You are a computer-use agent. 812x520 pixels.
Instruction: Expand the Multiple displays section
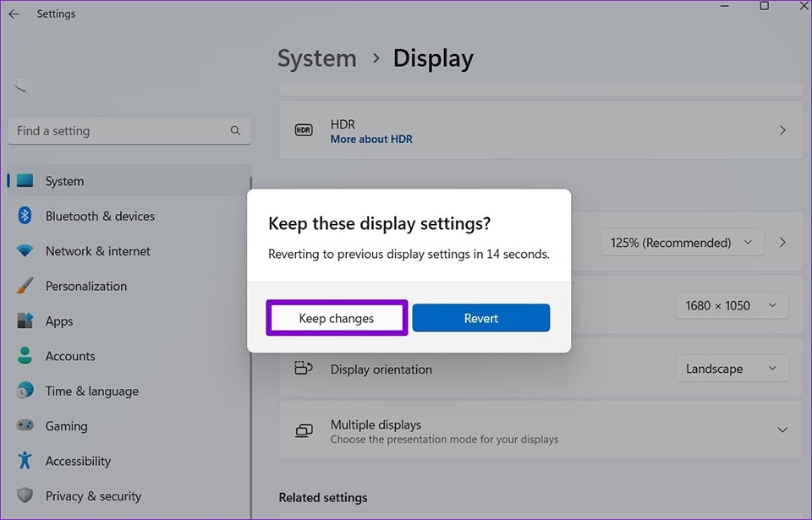(x=782, y=430)
